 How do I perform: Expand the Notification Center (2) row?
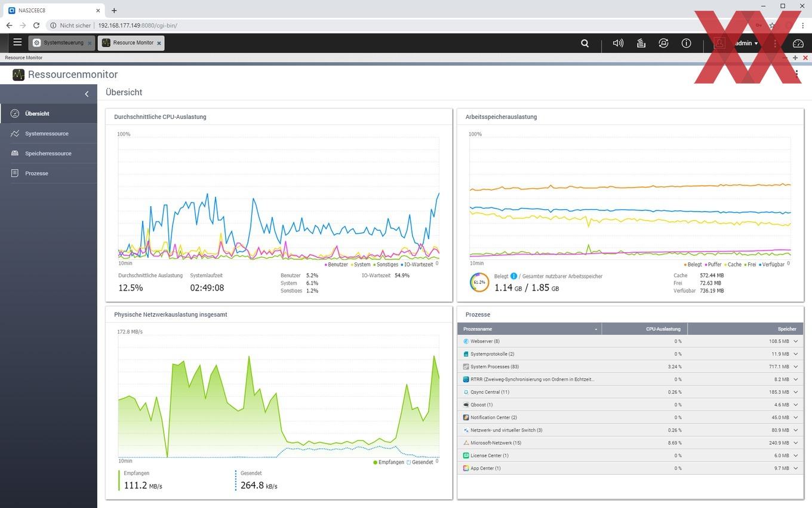796,417
